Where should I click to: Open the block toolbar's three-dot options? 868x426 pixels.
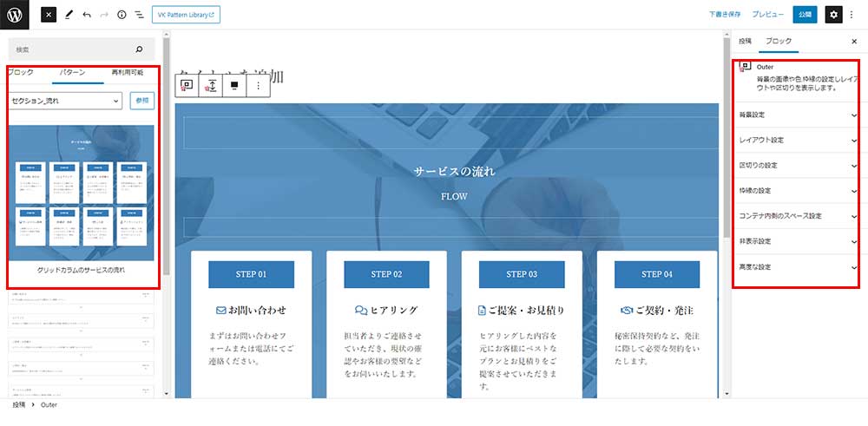[x=258, y=86]
